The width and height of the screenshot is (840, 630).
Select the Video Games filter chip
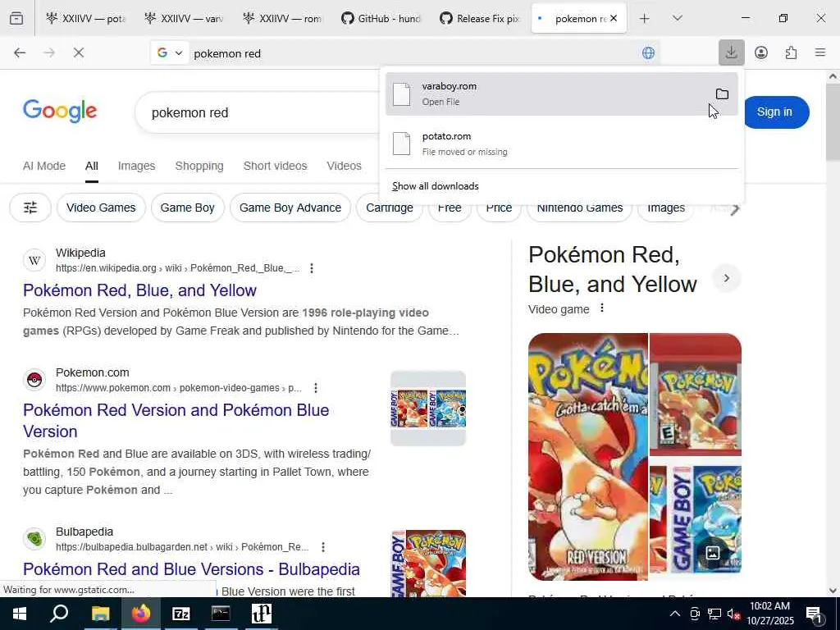point(101,208)
